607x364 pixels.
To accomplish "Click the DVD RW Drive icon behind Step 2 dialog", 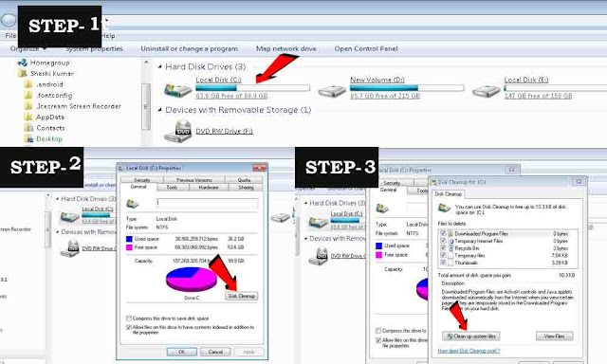I will (x=69, y=248).
